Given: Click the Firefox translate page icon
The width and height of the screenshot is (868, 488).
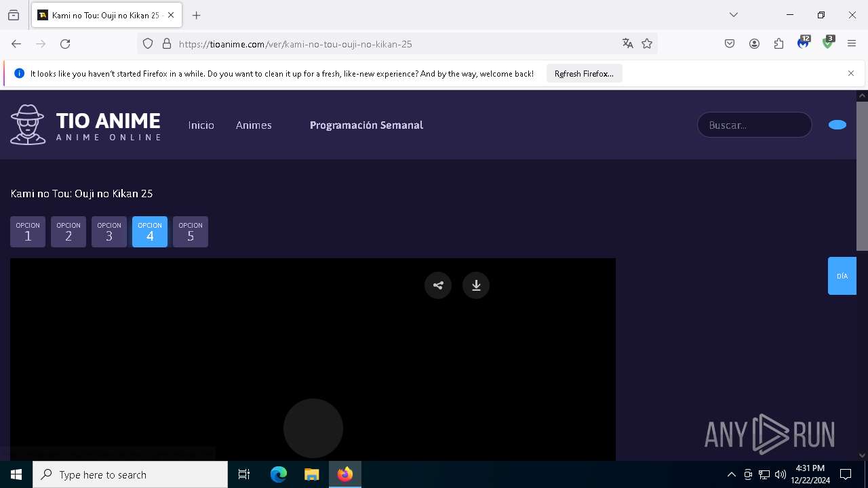Looking at the screenshot, I should (x=628, y=44).
